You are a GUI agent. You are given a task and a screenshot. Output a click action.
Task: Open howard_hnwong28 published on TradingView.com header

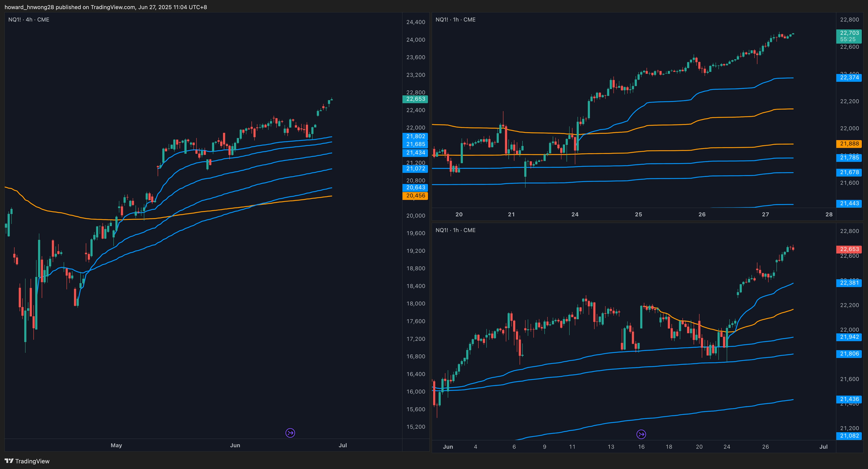pyautogui.click(x=106, y=7)
